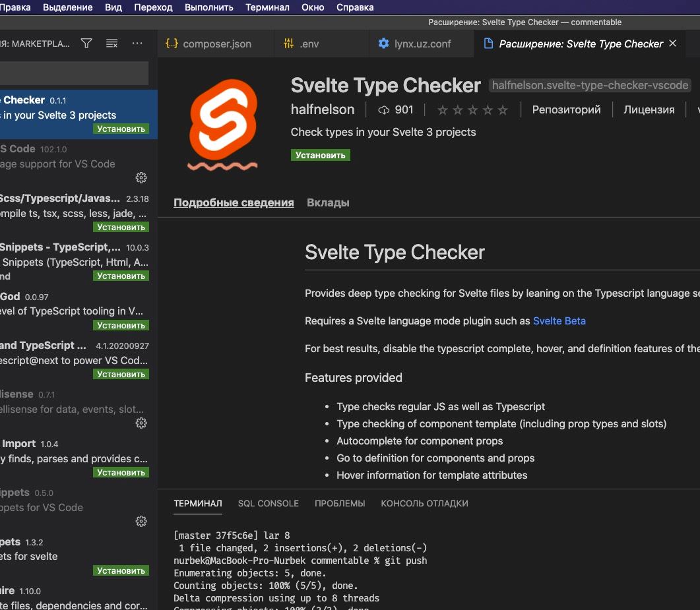
Task: Open manage gear for the 102.1.0 extension
Action: pyautogui.click(x=141, y=177)
